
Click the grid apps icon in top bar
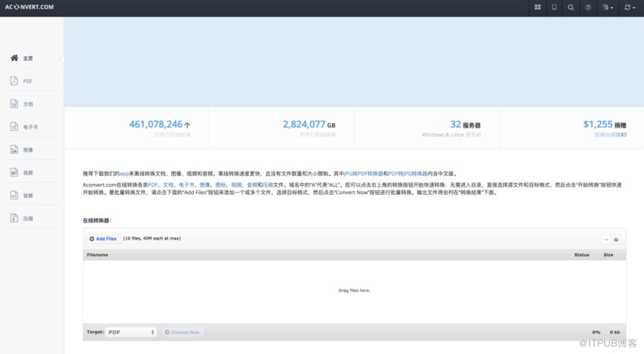point(538,7)
